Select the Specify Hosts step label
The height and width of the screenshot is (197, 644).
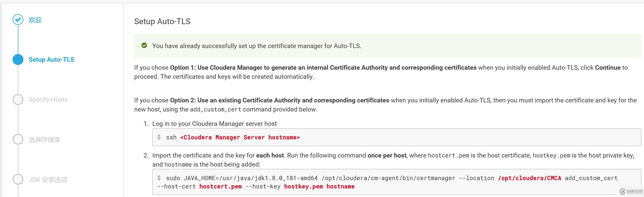click(x=48, y=100)
